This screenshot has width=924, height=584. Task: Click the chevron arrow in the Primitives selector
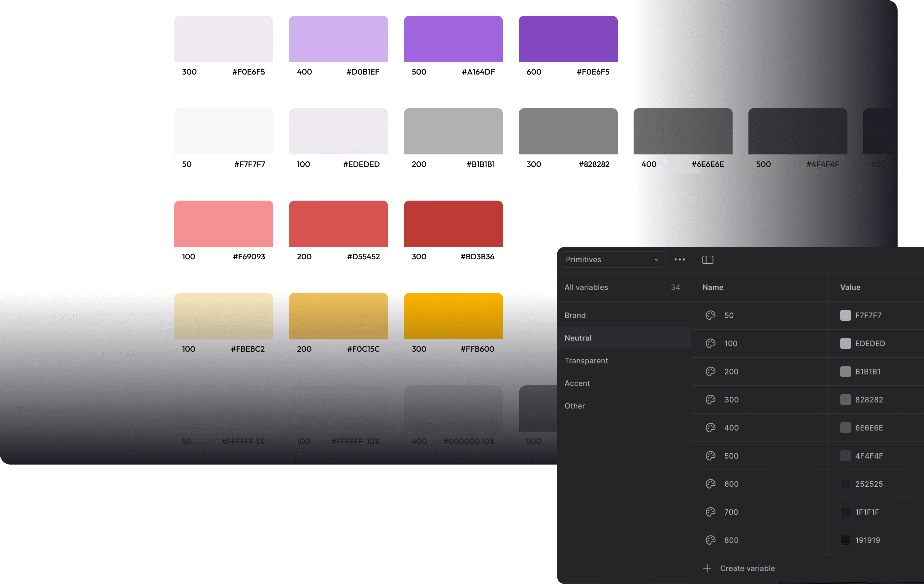[656, 260]
